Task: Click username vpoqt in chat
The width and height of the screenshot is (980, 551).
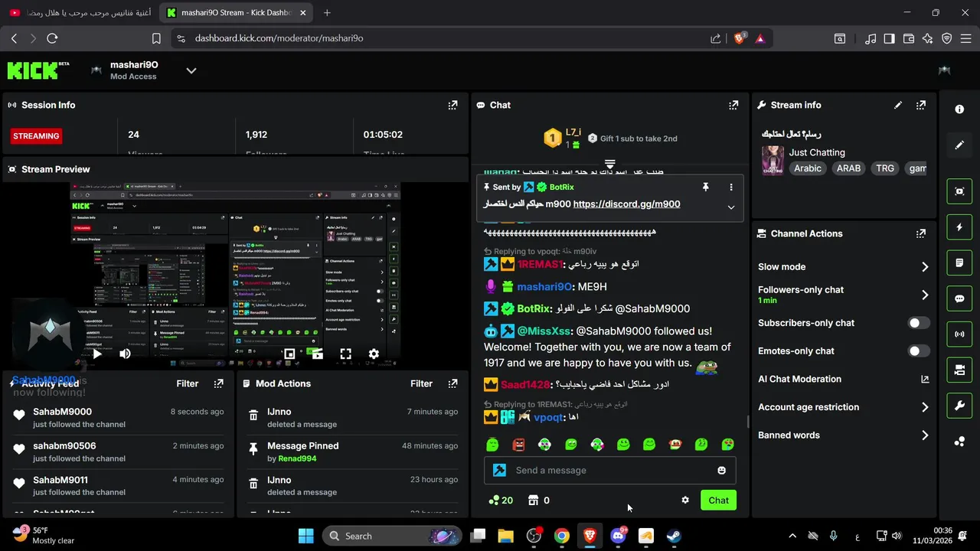Action: [x=548, y=417]
